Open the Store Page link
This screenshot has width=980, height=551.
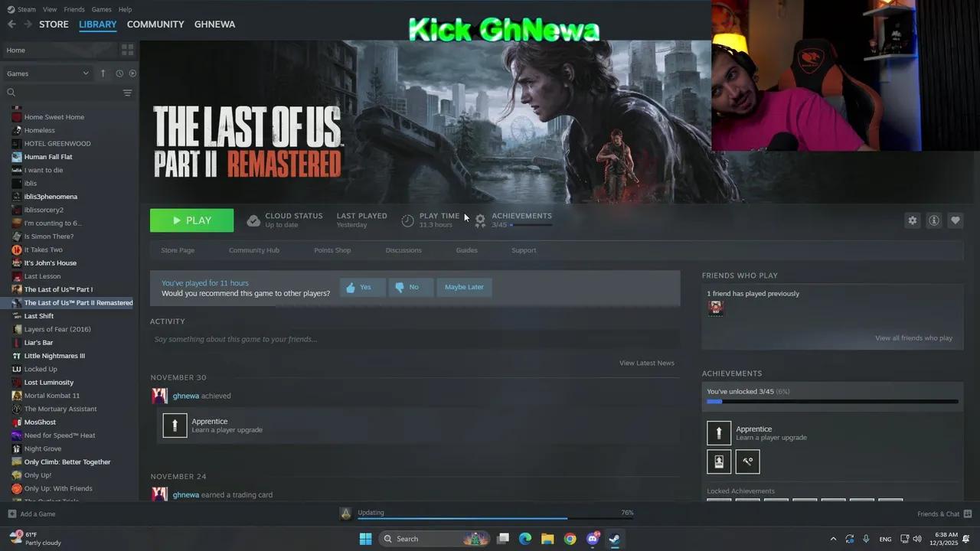point(178,250)
